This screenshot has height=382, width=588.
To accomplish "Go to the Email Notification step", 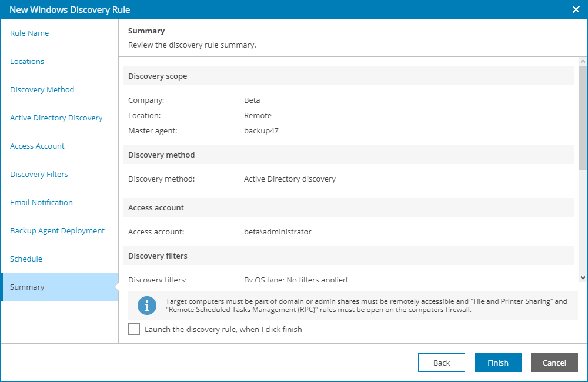I will pos(41,202).
